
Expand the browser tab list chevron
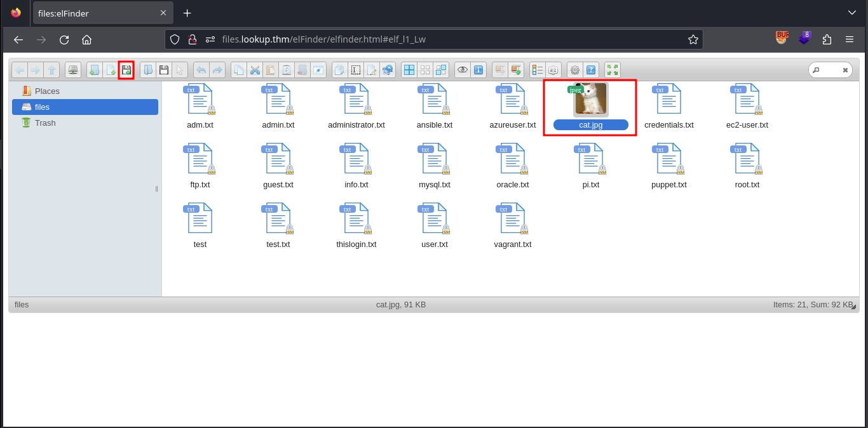point(851,13)
